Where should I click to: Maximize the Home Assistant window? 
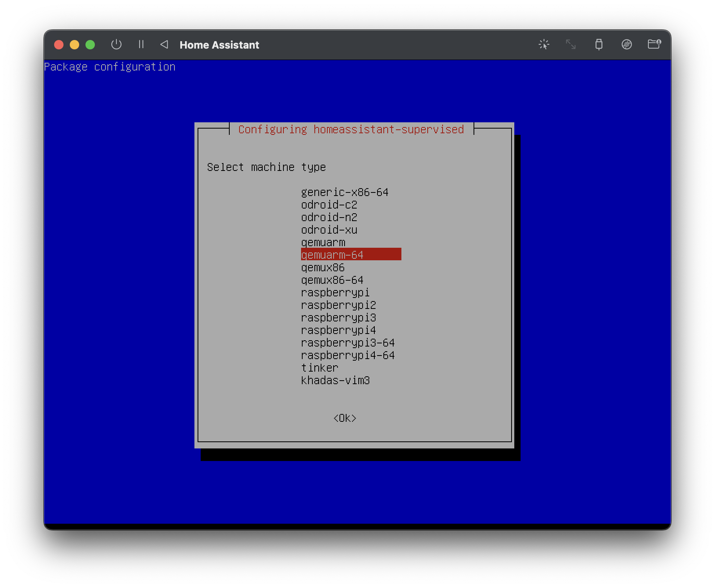(x=90, y=45)
